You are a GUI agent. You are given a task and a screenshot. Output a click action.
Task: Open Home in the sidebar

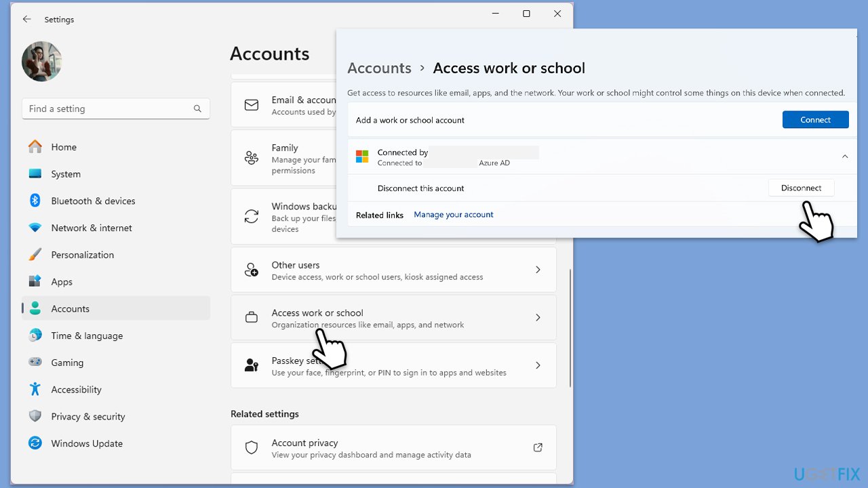[x=116, y=147]
